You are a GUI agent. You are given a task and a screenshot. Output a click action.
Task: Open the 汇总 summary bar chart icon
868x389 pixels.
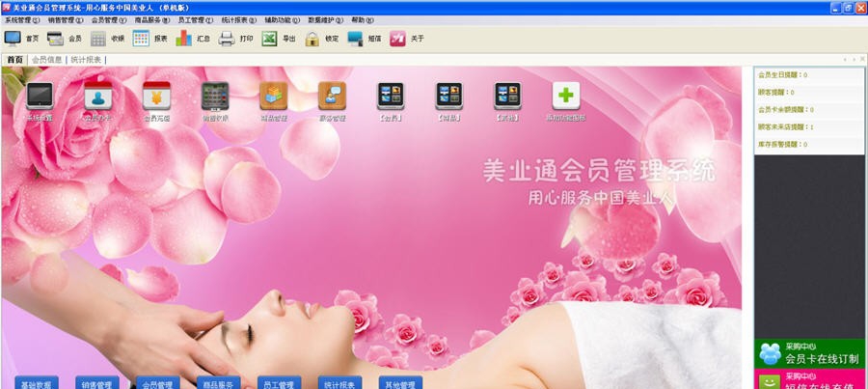tap(184, 39)
